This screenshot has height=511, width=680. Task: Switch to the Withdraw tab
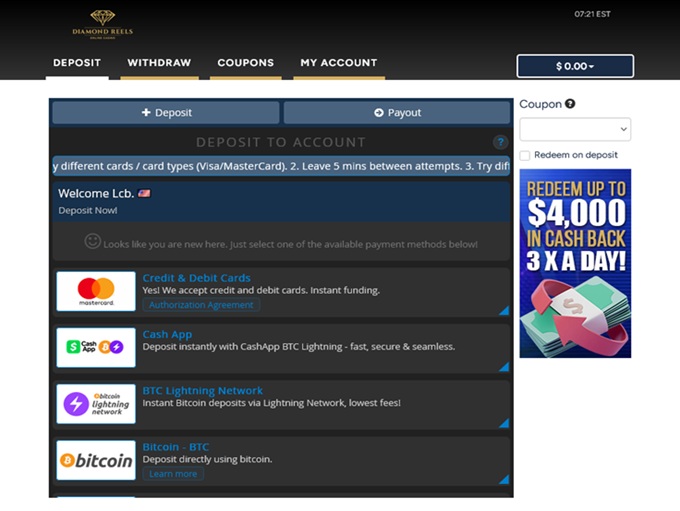(159, 63)
